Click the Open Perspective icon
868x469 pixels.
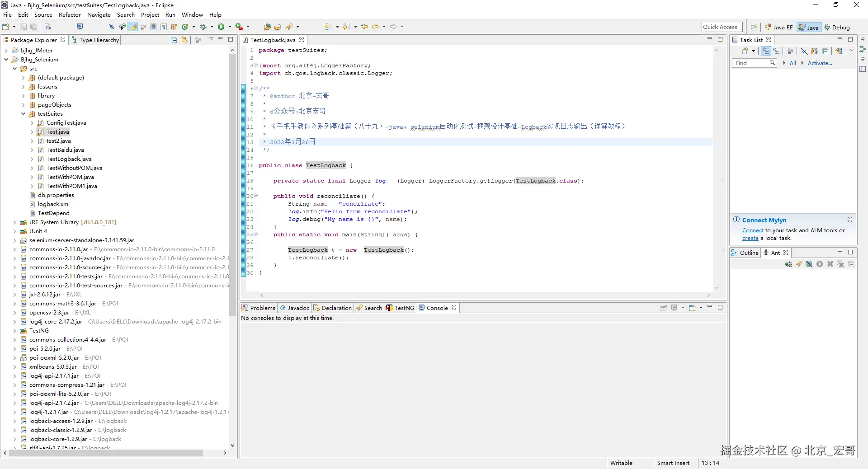754,28
